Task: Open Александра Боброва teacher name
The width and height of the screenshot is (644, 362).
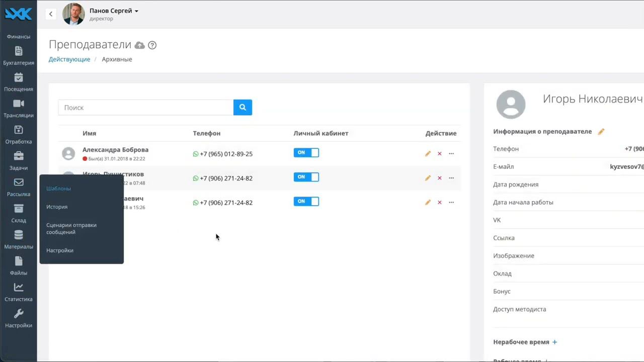Action: pyautogui.click(x=115, y=150)
